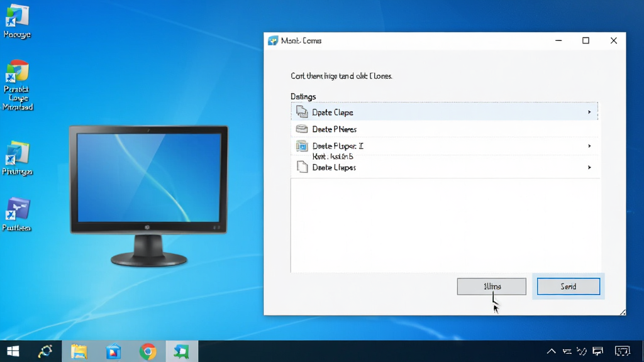Click the blank page icon beside "Deete Lhapes"
This screenshot has width=644, height=362.
[x=302, y=167]
